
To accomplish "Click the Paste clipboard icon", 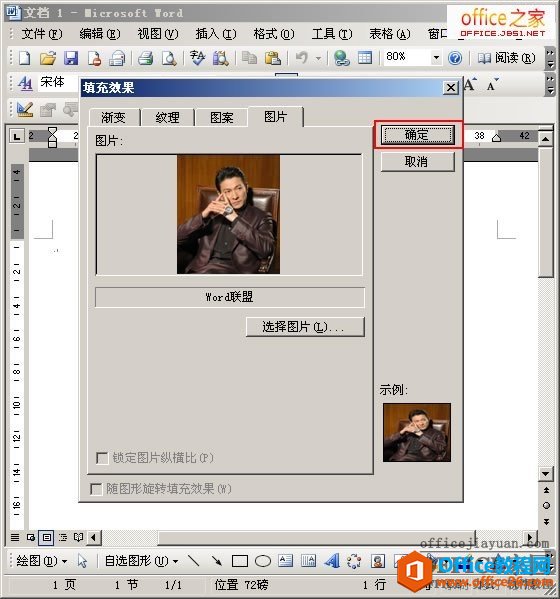I will coord(272,58).
